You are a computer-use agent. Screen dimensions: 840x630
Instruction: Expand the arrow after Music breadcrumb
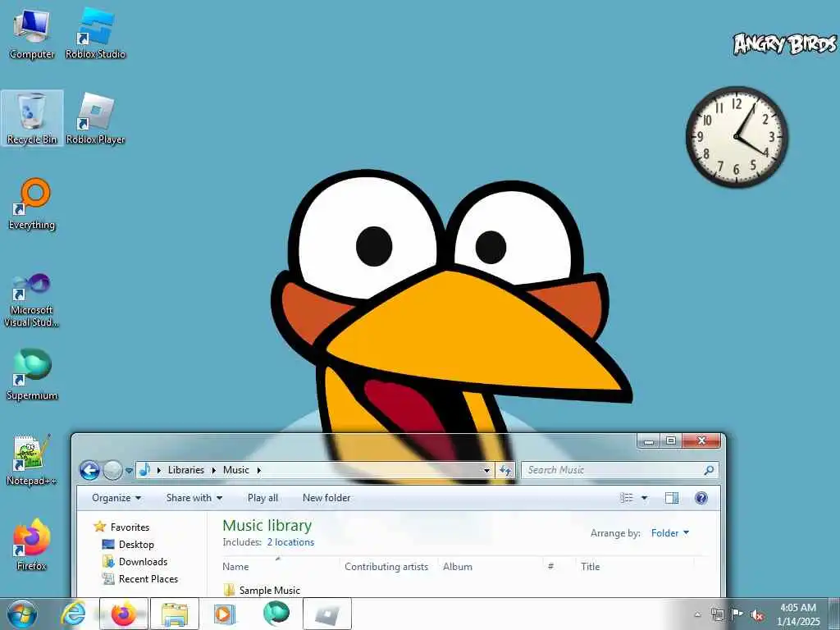pos(258,470)
